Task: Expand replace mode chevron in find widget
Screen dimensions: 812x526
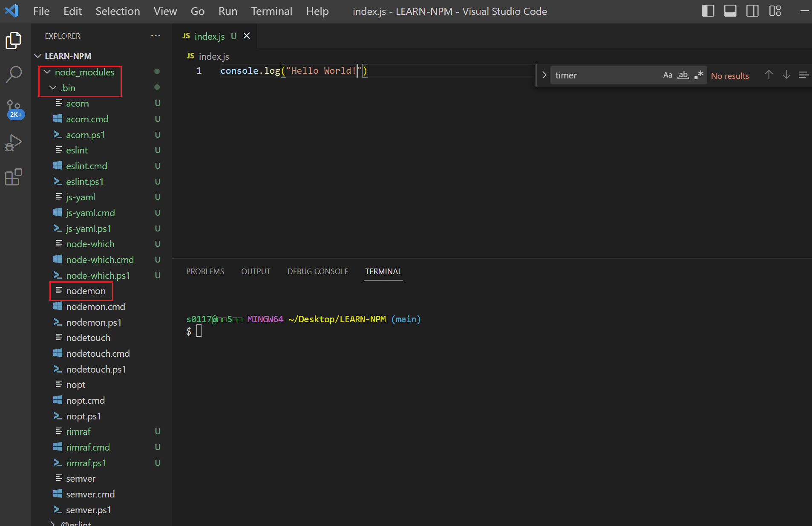Action: (x=544, y=75)
